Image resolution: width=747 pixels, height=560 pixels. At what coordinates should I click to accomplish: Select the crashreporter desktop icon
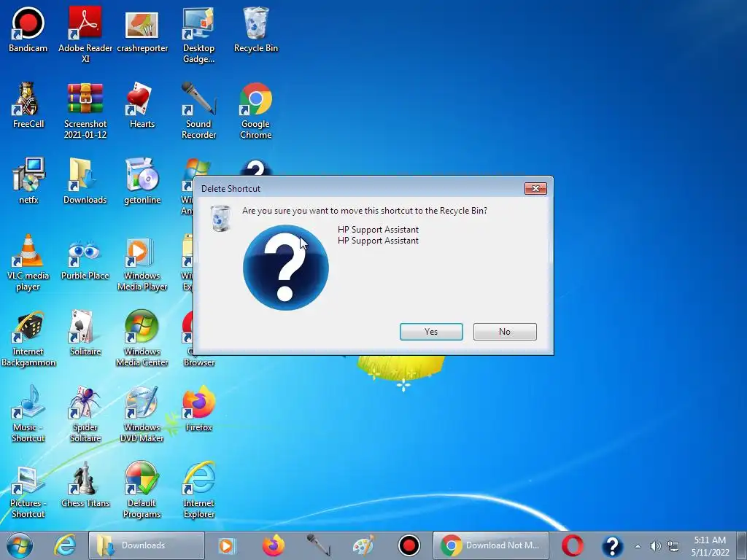[x=142, y=31]
